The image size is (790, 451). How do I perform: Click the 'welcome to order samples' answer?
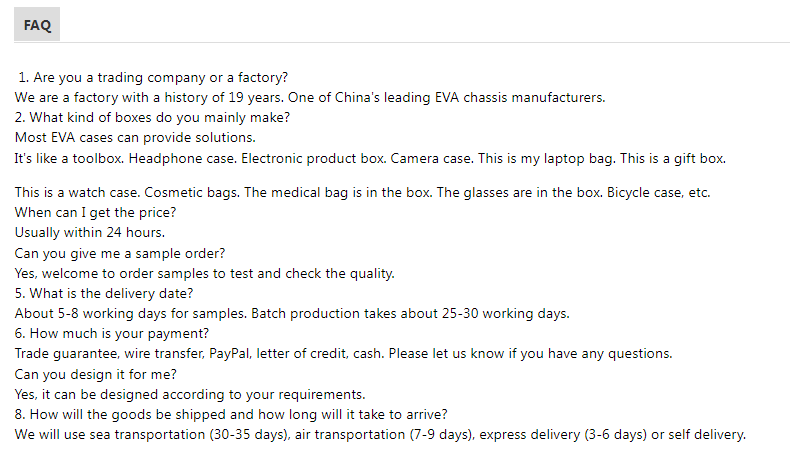205,272
